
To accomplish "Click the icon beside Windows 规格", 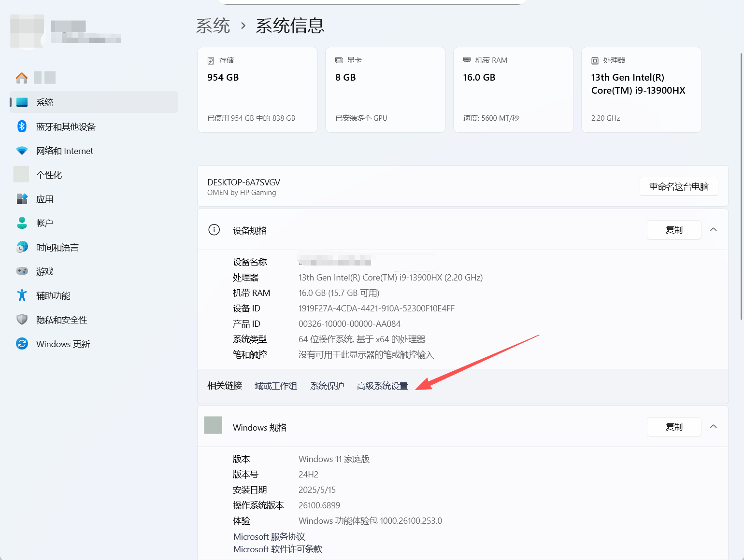I will pos(213,425).
